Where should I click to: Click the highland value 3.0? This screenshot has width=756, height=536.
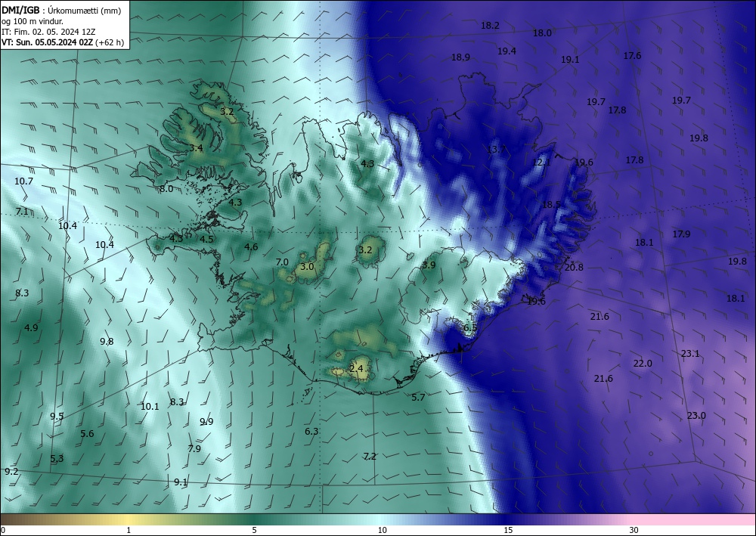pos(307,267)
